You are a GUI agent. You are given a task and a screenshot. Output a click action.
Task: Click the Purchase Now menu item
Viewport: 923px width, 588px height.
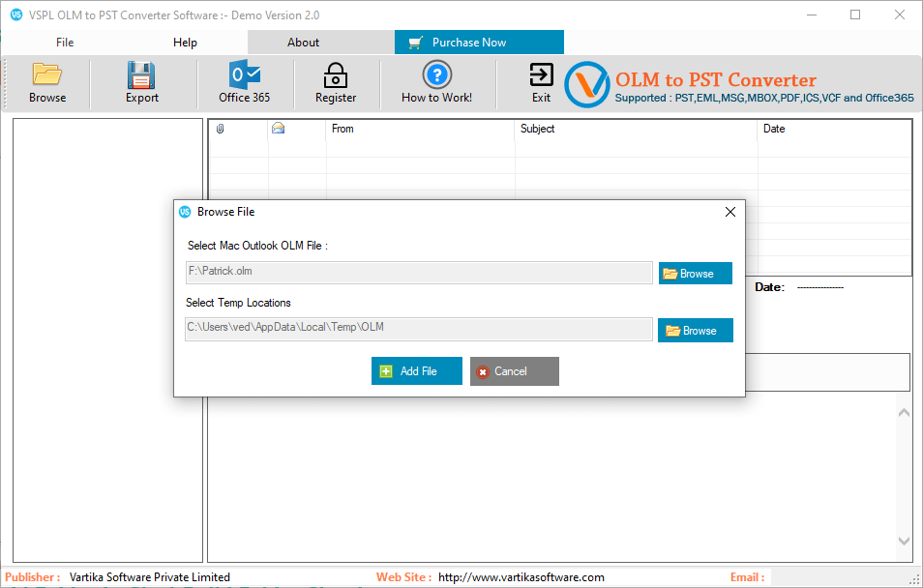click(479, 43)
